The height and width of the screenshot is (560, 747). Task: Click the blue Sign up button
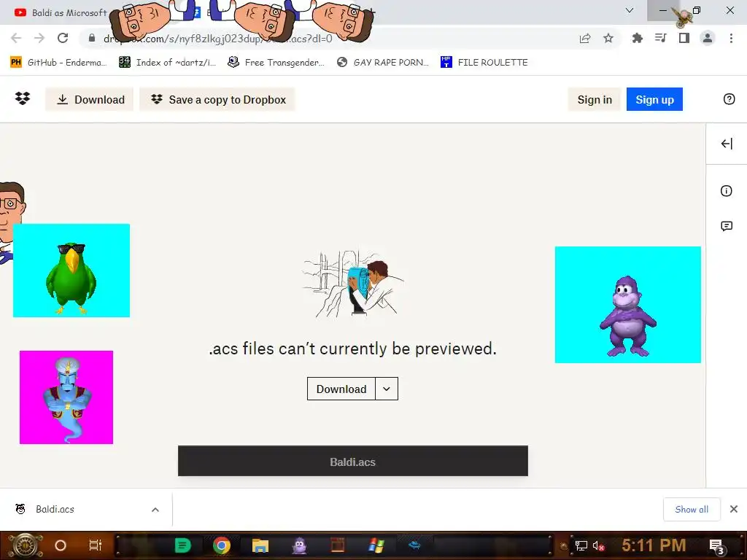654,99
